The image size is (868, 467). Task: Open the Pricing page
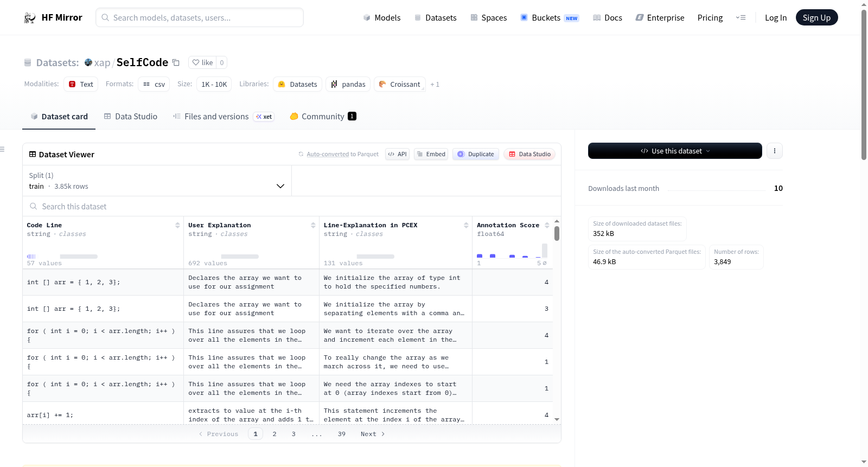(x=710, y=18)
